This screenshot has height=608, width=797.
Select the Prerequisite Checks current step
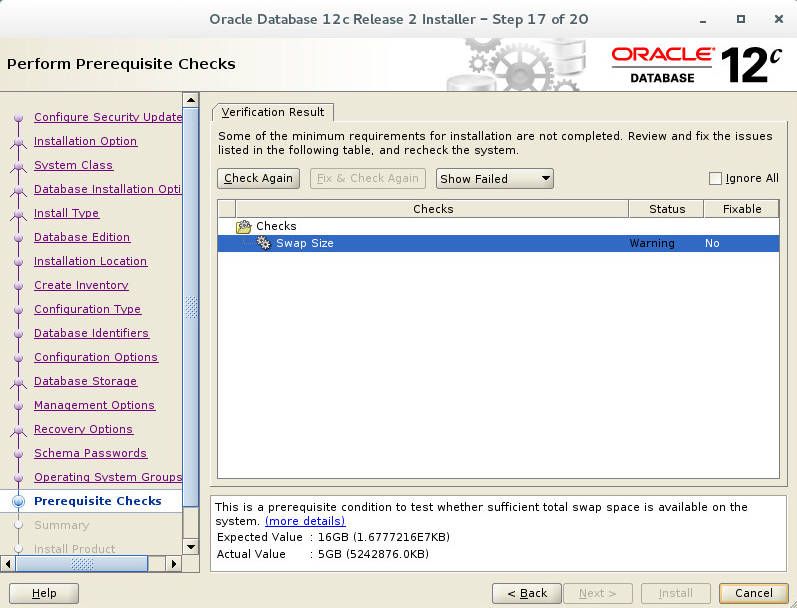pos(98,501)
